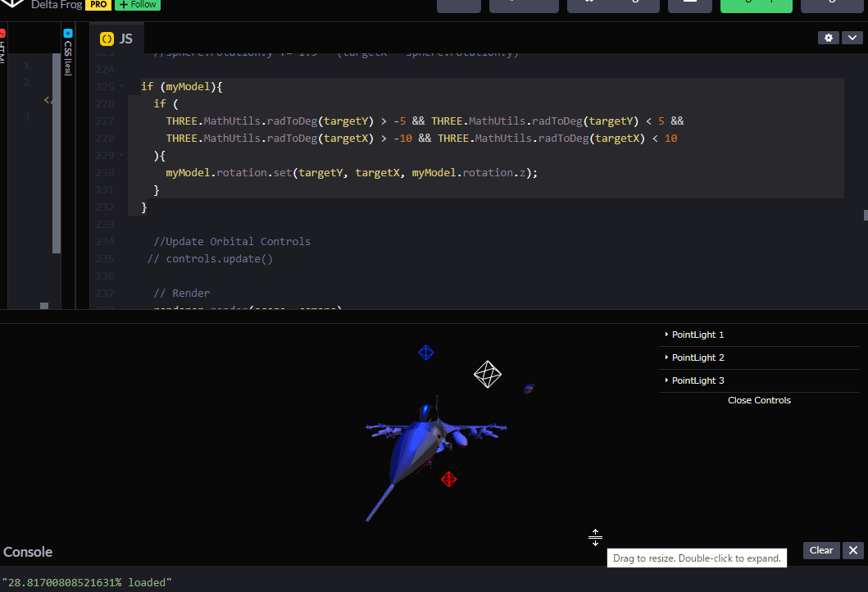Click Close Controls in the GUI panel
The width and height of the screenshot is (868, 592).
(759, 400)
